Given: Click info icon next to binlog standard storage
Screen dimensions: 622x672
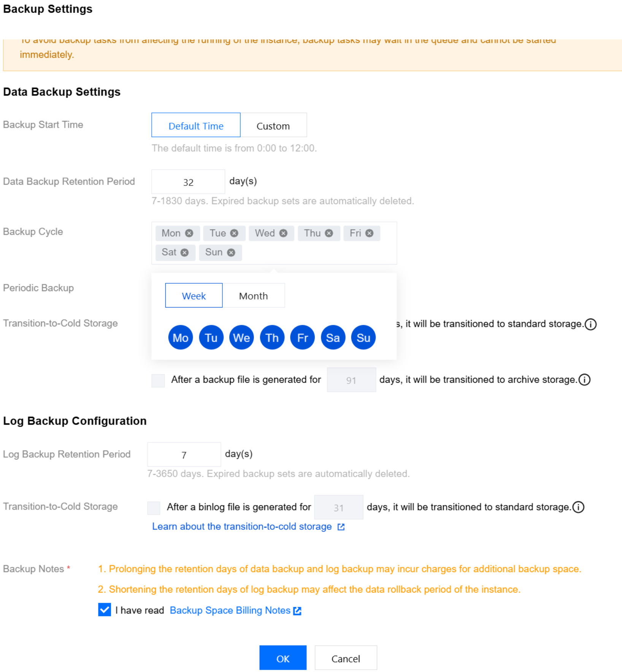Looking at the screenshot, I should coord(578,507).
